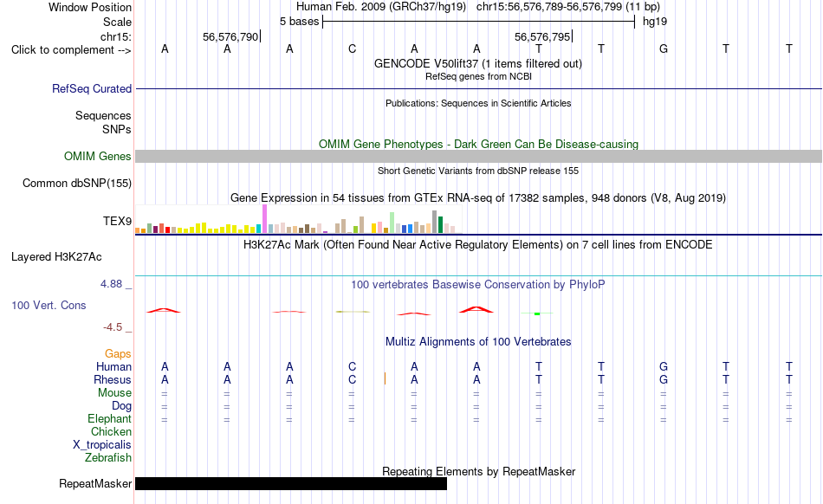Click the hg19 label beside the scale bar
The width and height of the screenshot is (823, 504).
[x=655, y=22]
